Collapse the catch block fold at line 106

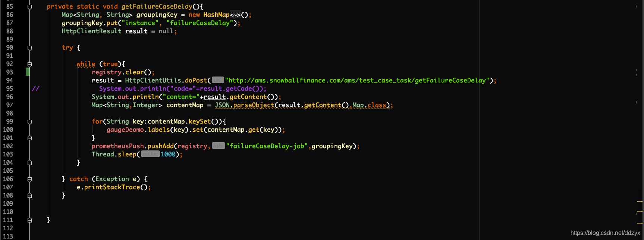[x=29, y=179]
